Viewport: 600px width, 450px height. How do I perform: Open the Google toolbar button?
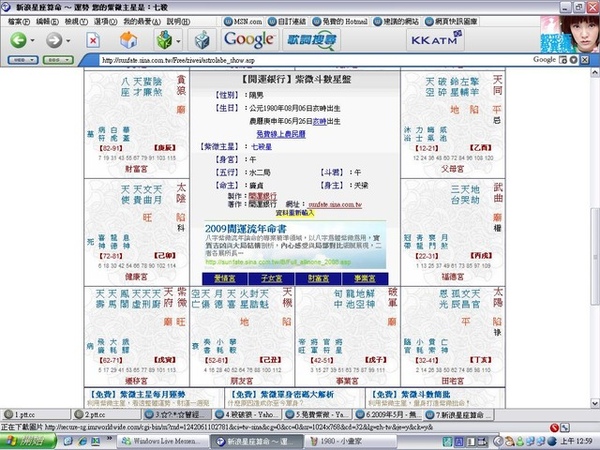point(249,40)
